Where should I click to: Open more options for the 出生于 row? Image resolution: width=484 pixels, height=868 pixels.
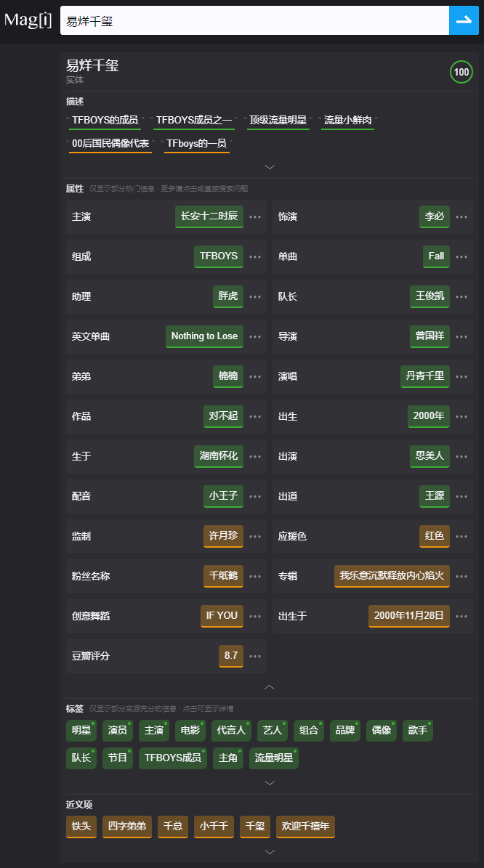[462, 616]
